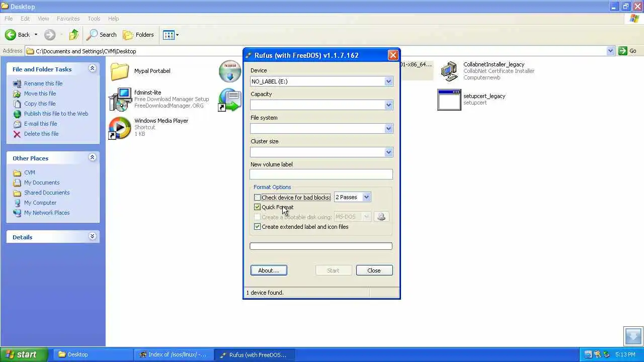This screenshot has width=644, height=362.
Task: Click the green arrow shortcut icon behind Rufus
Action: click(x=230, y=100)
